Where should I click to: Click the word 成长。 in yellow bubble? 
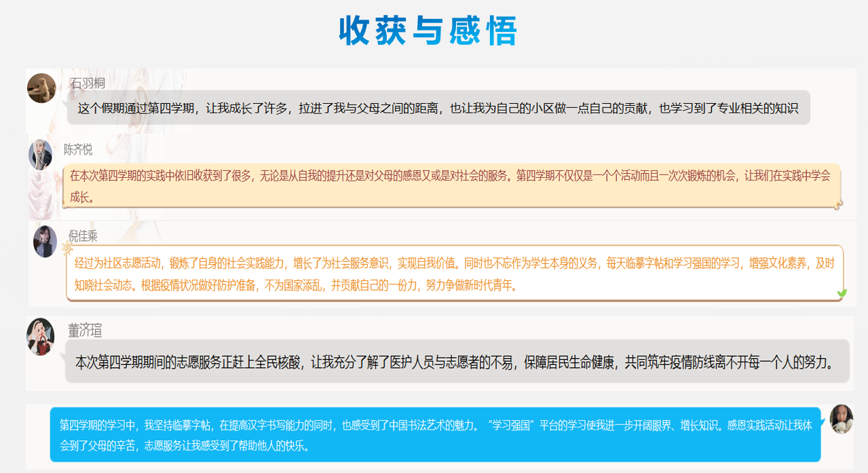coord(83,197)
